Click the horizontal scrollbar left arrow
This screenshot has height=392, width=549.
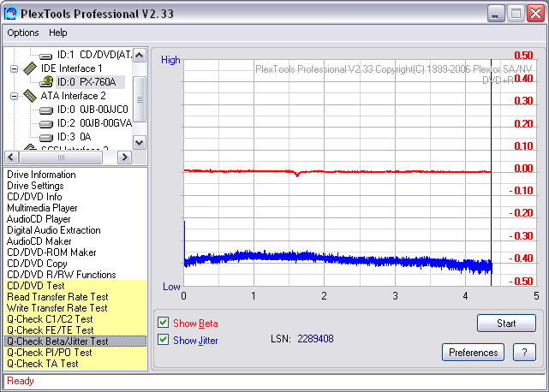click(x=11, y=157)
